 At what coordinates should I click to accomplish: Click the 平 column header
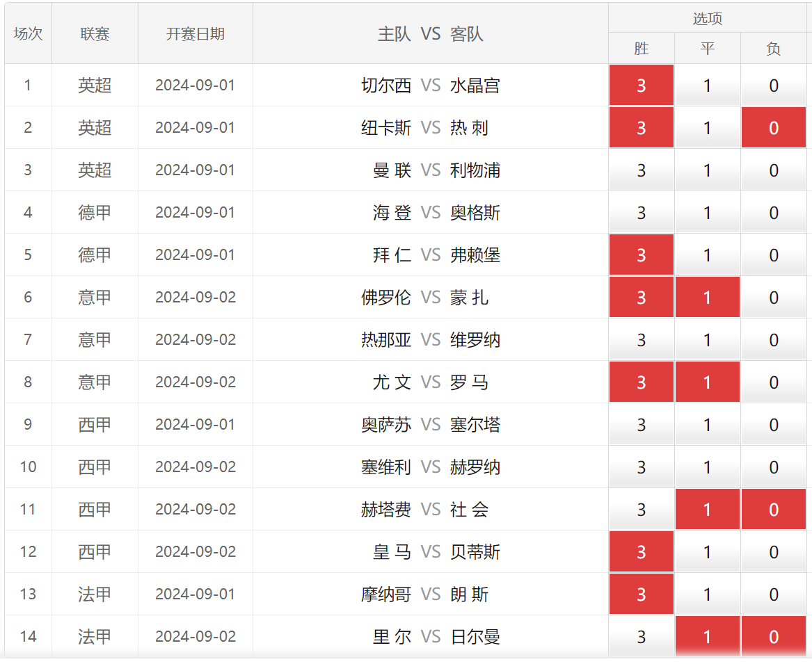708,48
